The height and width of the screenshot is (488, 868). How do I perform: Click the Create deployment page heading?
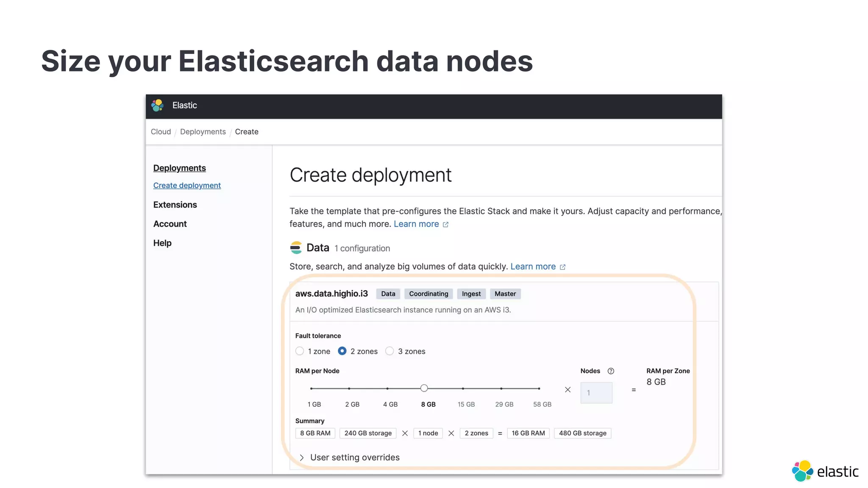(370, 175)
